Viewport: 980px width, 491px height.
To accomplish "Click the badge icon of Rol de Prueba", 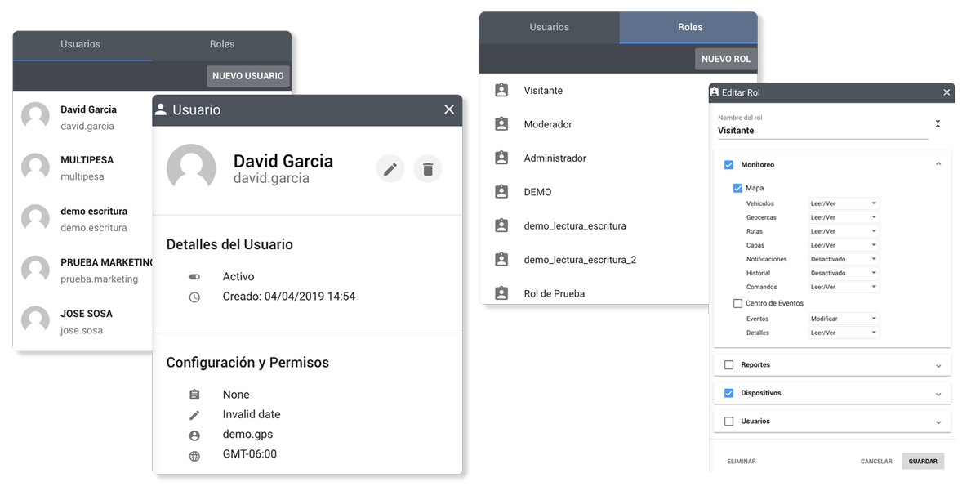I will pos(501,293).
